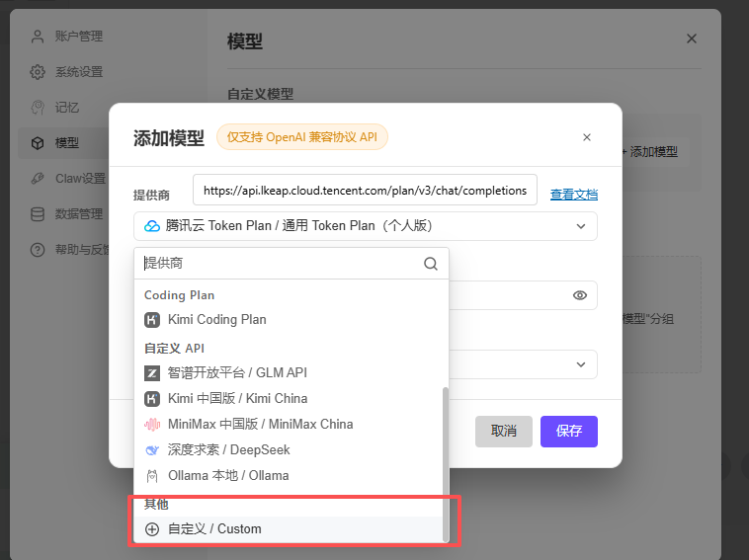The width and height of the screenshot is (749, 560).
Task: Click the MiniMax waveform logo icon
Action: click(x=152, y=424)
